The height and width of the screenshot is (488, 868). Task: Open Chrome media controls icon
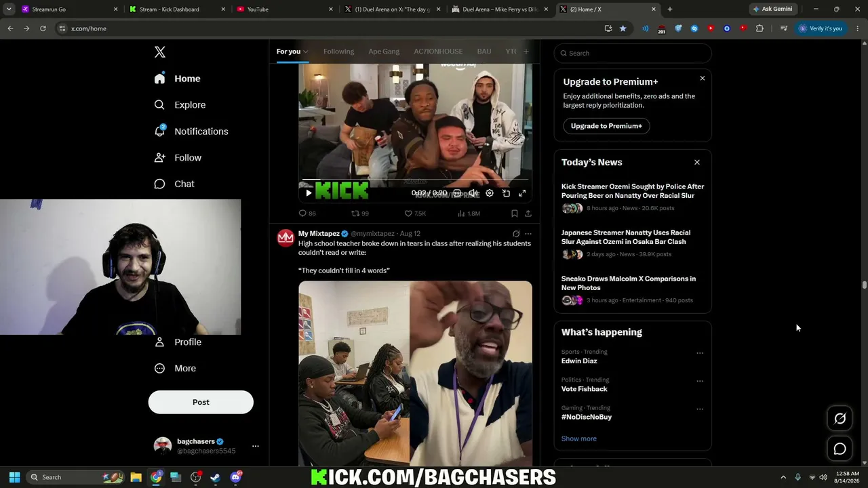pyautogui.click(x=784, y=28)
